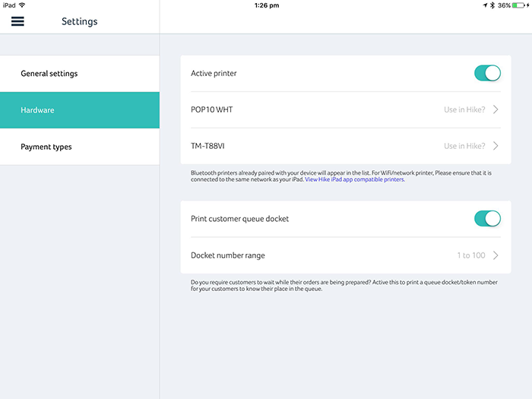Select General settings menu item

pos(80,74)
